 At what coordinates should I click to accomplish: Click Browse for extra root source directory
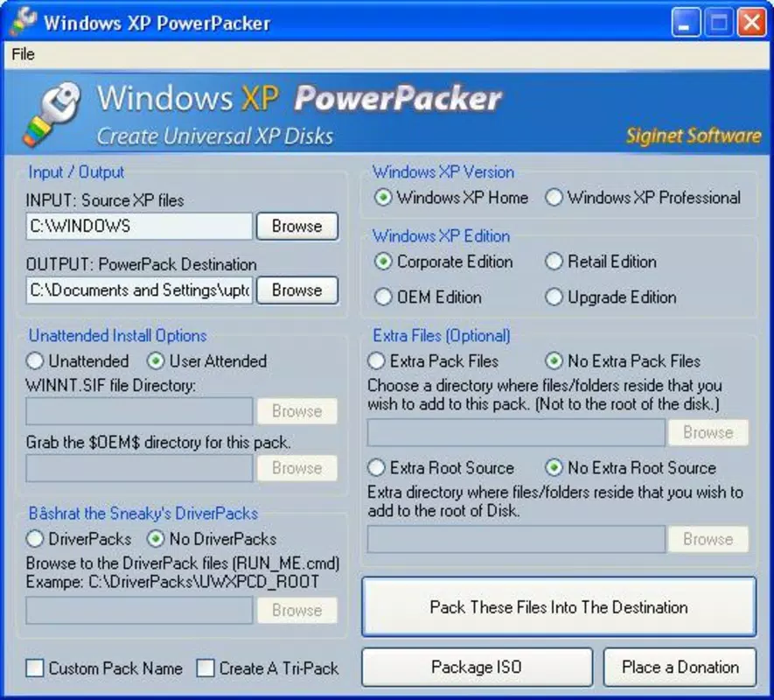click(708, 540)
